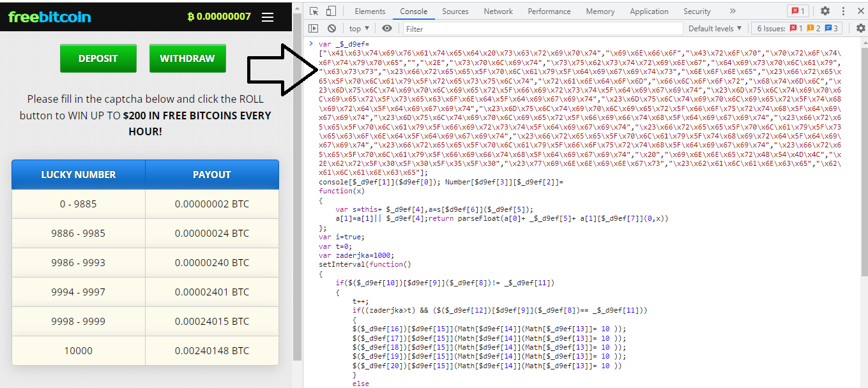Open the Memory tab

pyautogui.click(x=600, y=11)
